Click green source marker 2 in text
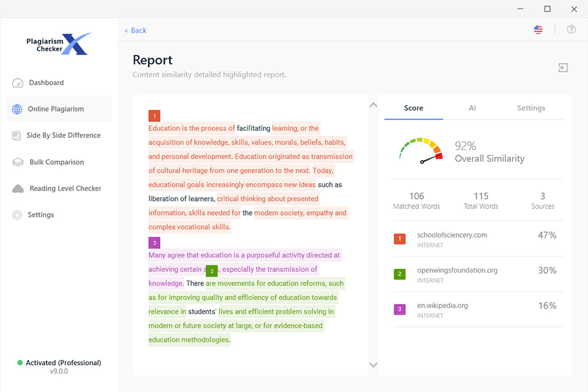The image size is (588, 392). click(211, 271)
